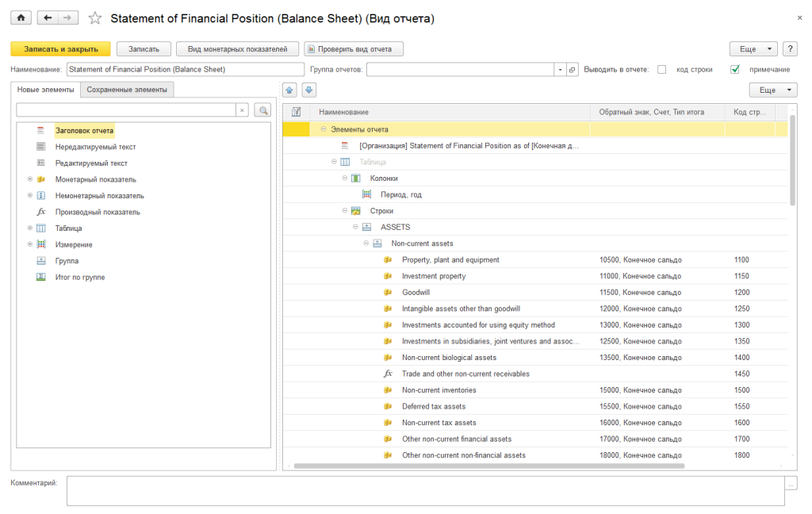This screenshot has width=812, height=514.
Task: Open the Группа отчетов dropdown list
Action: coord(560,70)
